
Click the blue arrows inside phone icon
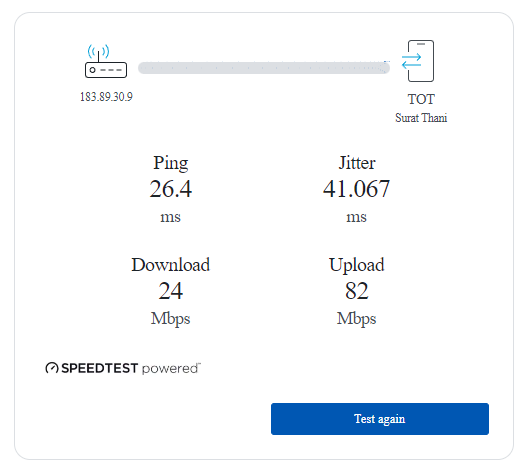pyautogui.click(x=411, y=61)
